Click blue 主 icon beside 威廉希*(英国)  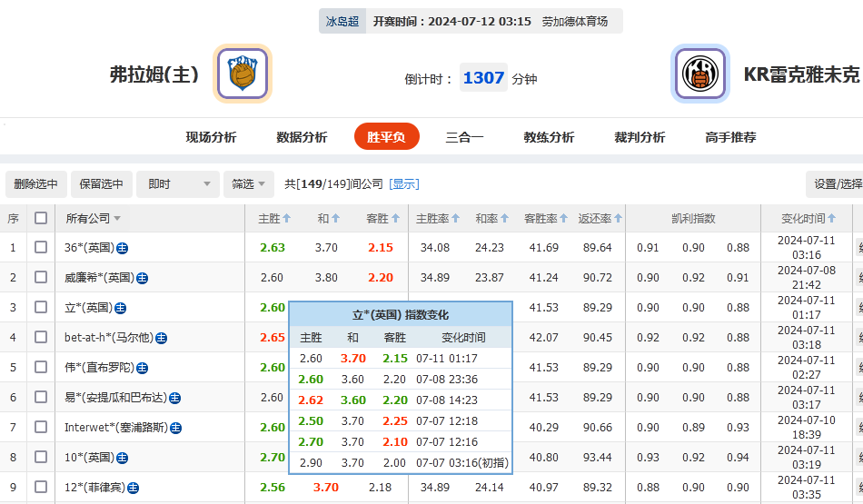142,278
